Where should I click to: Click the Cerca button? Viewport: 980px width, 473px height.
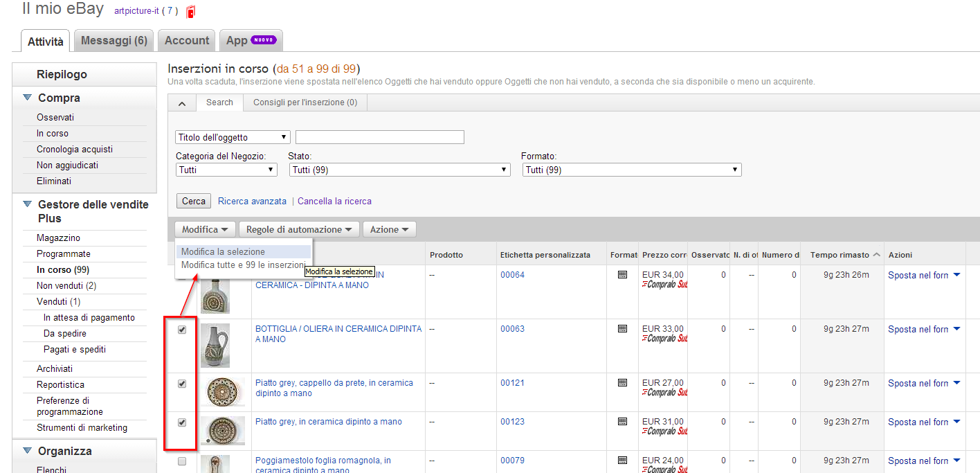coord(194,201)
